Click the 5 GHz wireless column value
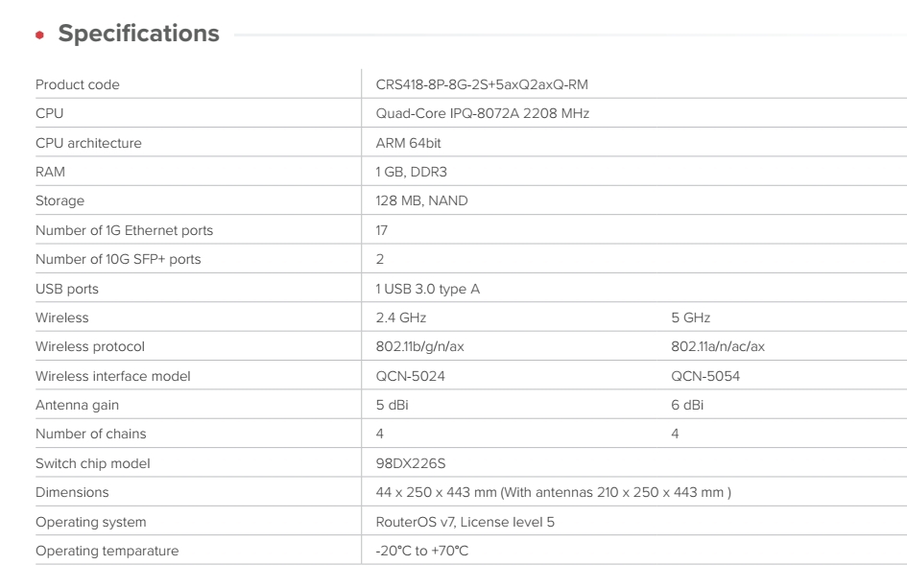 click(x=690, y=318)
